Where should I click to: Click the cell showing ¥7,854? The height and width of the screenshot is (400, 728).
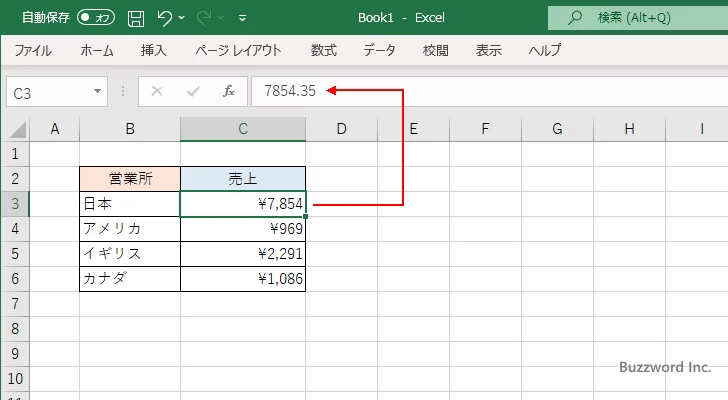tap(243, 204)
